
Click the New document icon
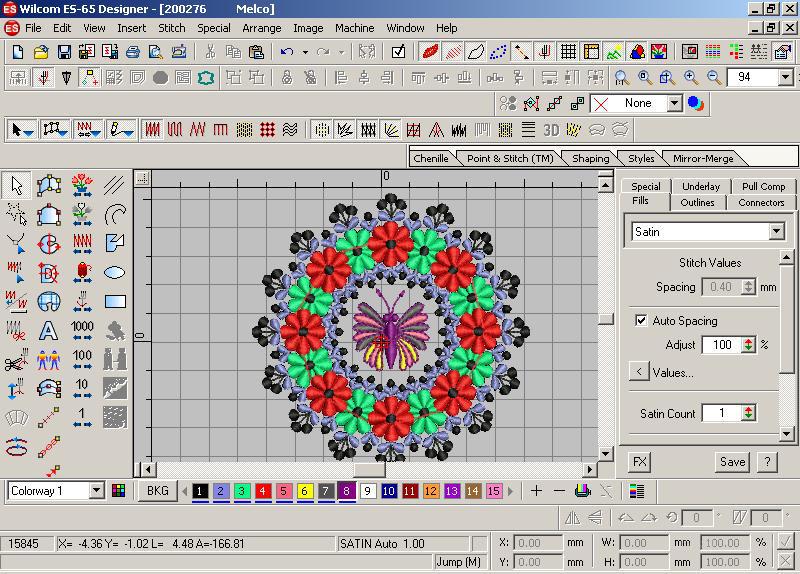18,52
